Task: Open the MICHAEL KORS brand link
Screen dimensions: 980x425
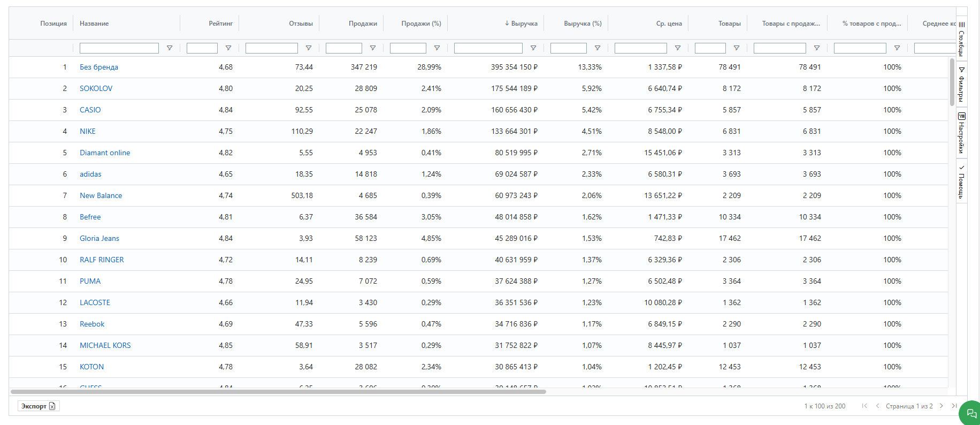Action: tap(105, 345)
